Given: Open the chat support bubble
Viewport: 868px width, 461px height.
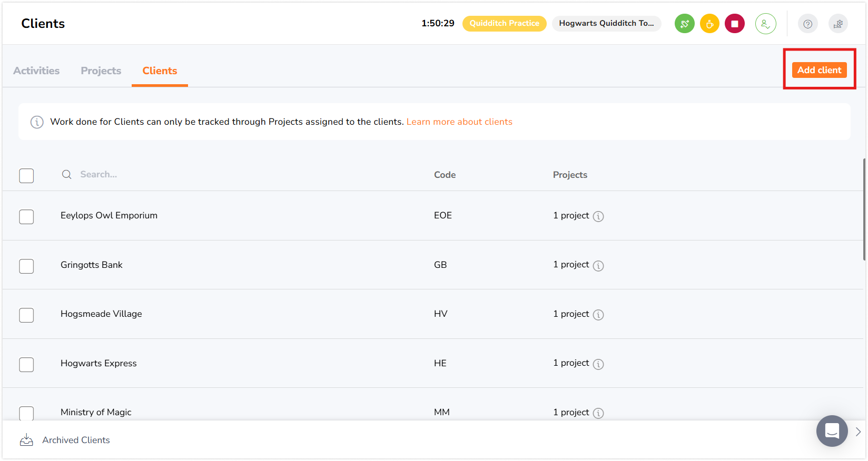Looking at the screenshot, I should (832, 431).
